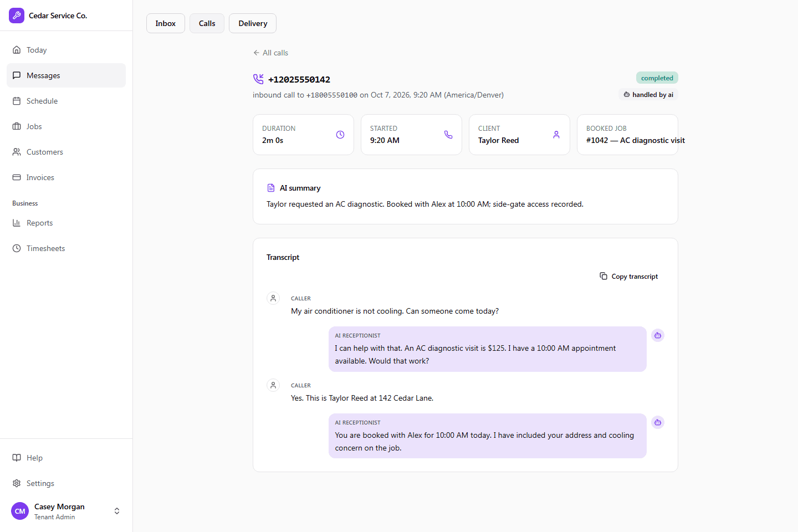The height and width of the screenshot is (532, 798).
Task: Go back to All calls
Action: click(x=270, y=53)
